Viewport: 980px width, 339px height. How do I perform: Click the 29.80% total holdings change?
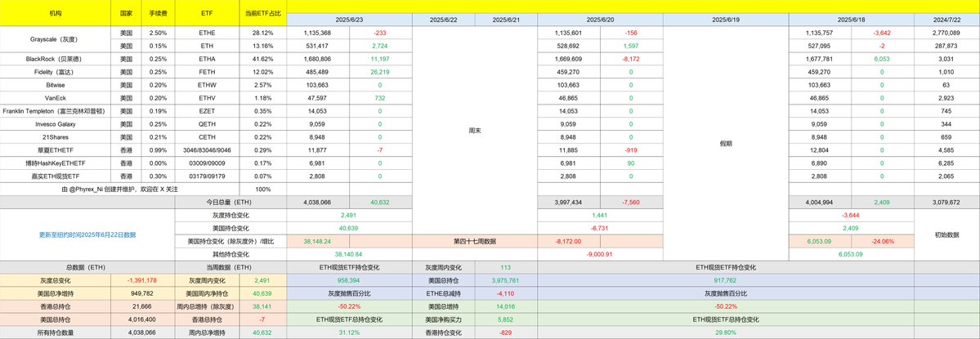726,333
